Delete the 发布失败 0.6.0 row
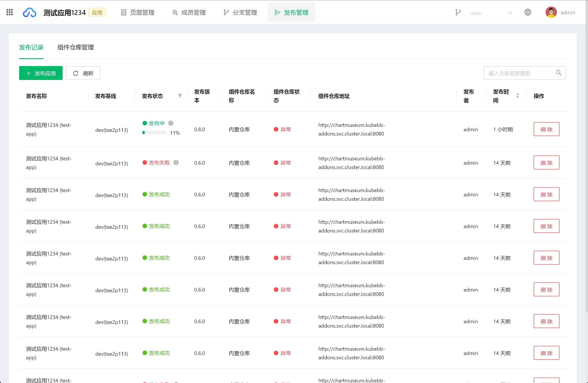588x383 pixels. pyautogui.click(x=546, y=163)
